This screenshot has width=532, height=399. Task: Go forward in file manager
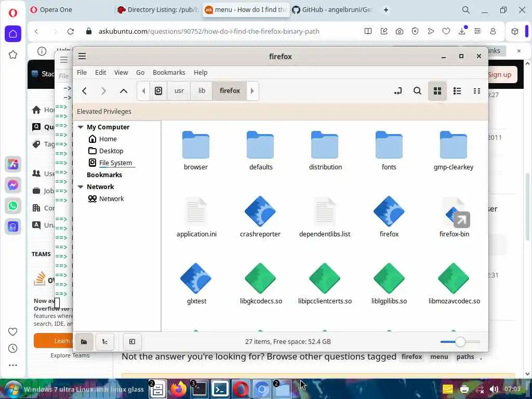click(x=103, y=91)
